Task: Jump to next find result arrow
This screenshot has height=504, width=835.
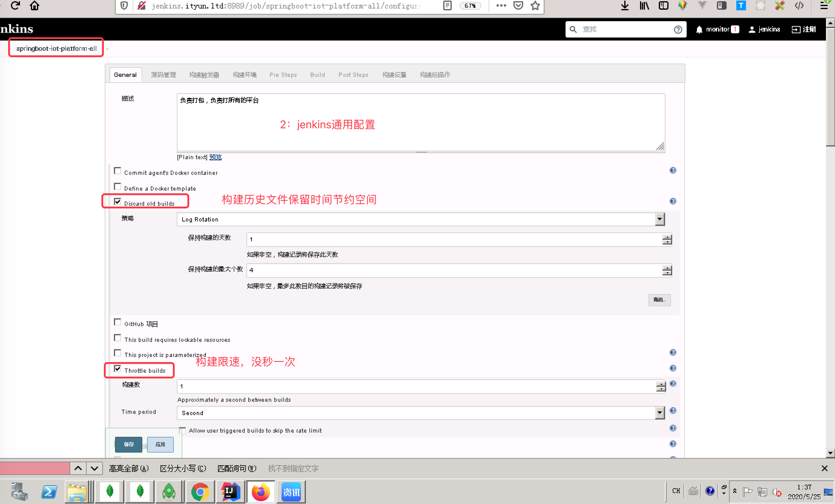Action: click(x=94, y=468)
